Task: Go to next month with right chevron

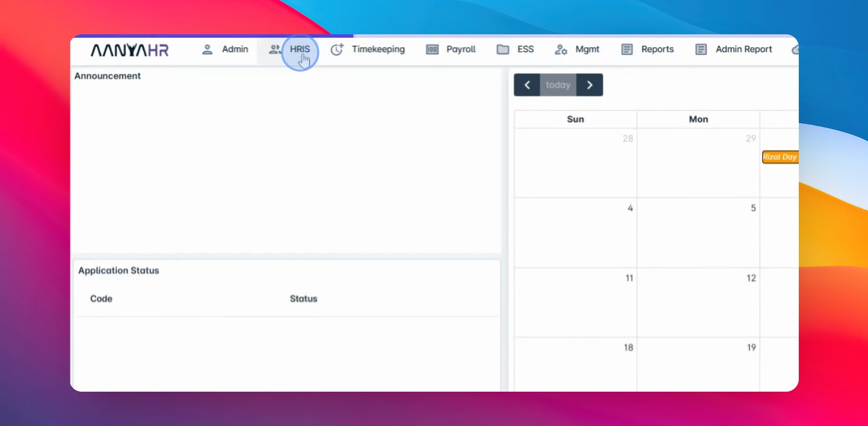Action: click(590, 85)
